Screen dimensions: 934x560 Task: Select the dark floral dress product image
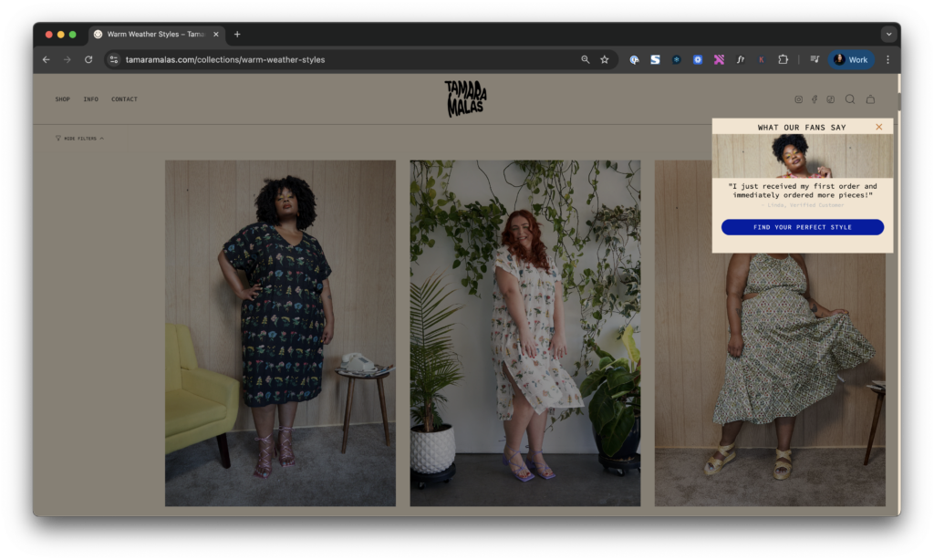(280, 333)
